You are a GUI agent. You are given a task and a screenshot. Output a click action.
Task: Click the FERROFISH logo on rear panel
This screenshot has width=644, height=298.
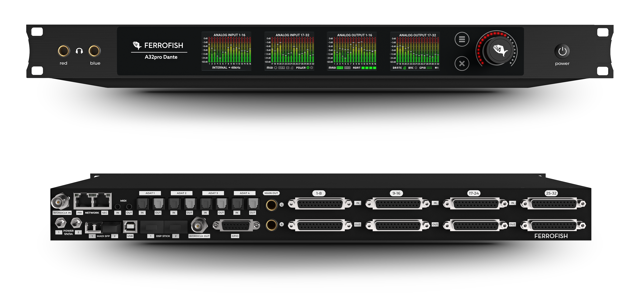click(551, 236)
